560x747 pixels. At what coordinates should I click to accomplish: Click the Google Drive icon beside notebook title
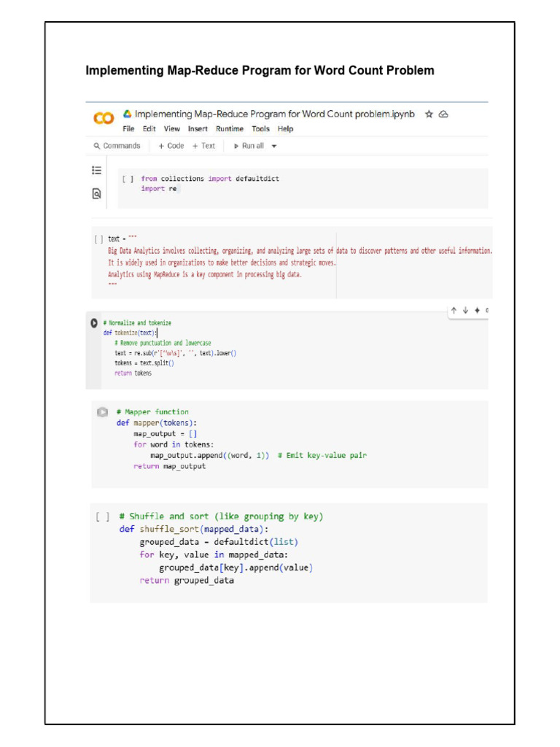(x=127, y=114)
